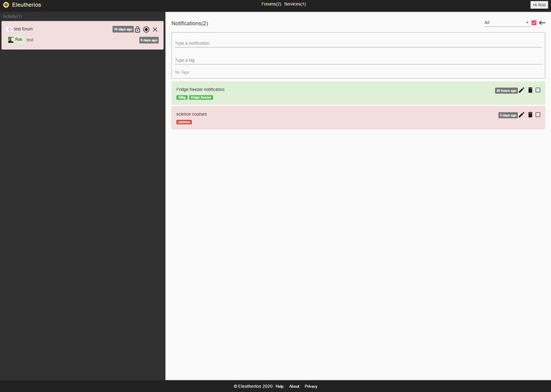Focus the 'Type a tag' field
This screenshot has height=392, width=551.
click(x=358, y=60)
